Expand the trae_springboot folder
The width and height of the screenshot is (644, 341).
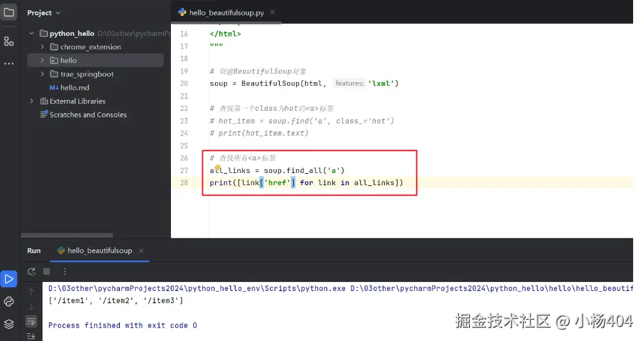point(42,74)
